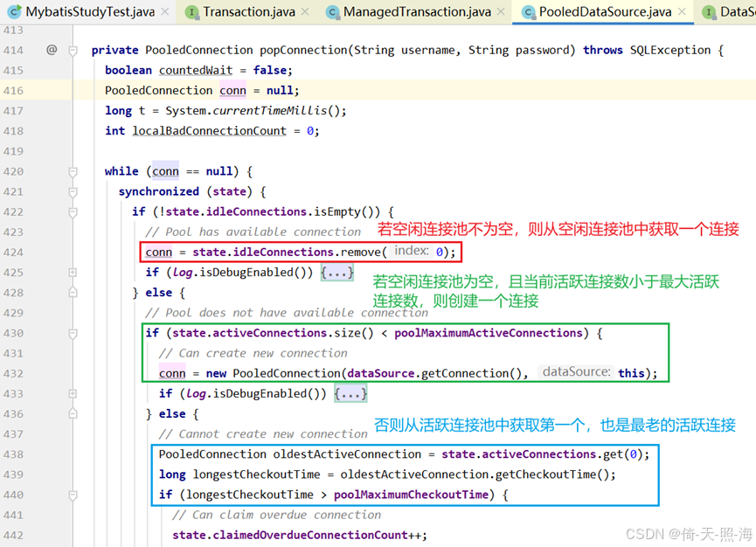Click 'Can create new connection' comment
Viewport: 756px width, 547px height.
point(253,353)
